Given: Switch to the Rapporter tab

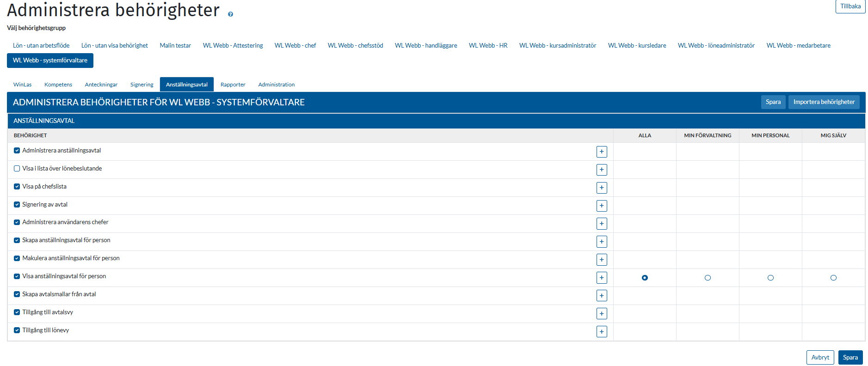Looking at the screenshot, I should (233, 85).
